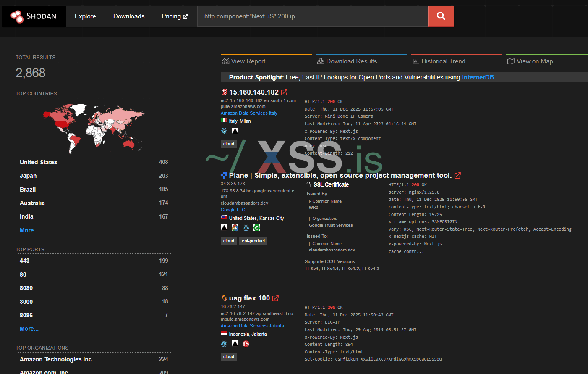The width and height of the screenshot is (588, 374).
Task: Click the Plane favicon beside the result title
Action: pos(224,175)
